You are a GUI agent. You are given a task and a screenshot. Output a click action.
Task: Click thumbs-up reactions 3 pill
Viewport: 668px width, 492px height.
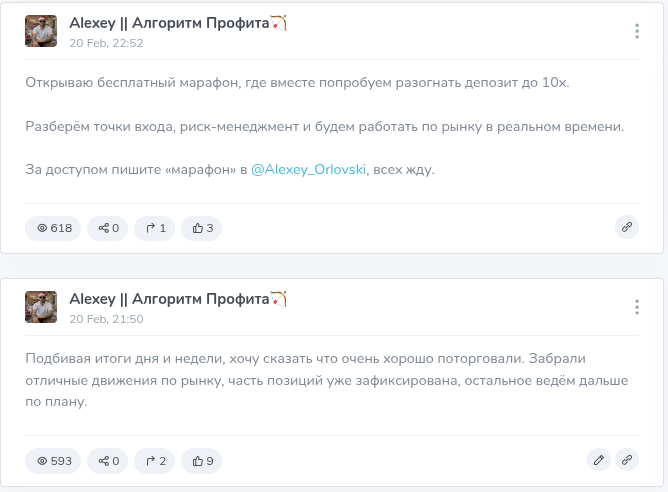point(201,228)
